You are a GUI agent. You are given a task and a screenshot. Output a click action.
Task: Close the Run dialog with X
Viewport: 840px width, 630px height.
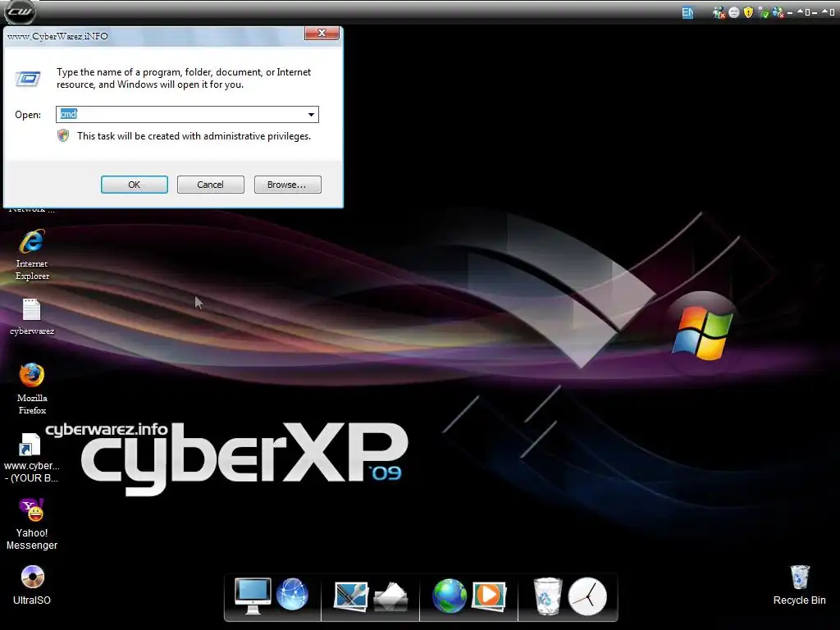coord(322,33)
